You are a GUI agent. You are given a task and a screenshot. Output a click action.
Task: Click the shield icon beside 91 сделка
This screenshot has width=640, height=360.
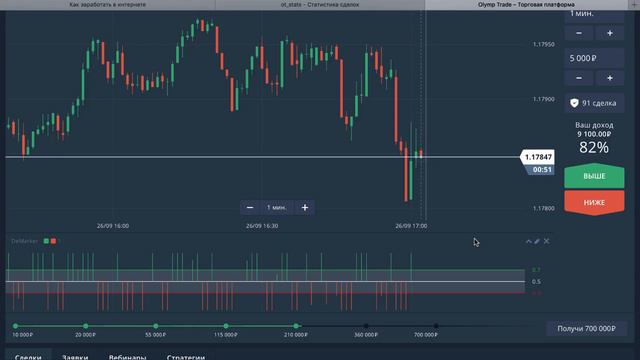pyautogui.click(x=574, y=103)
